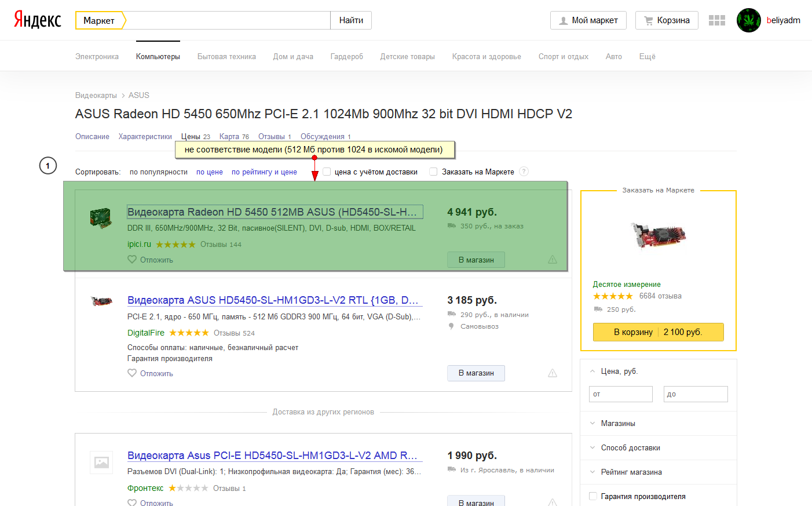Go to the Видеокарты breadcrumb
This screenshot has width=812, height=506.
[96, 95]
